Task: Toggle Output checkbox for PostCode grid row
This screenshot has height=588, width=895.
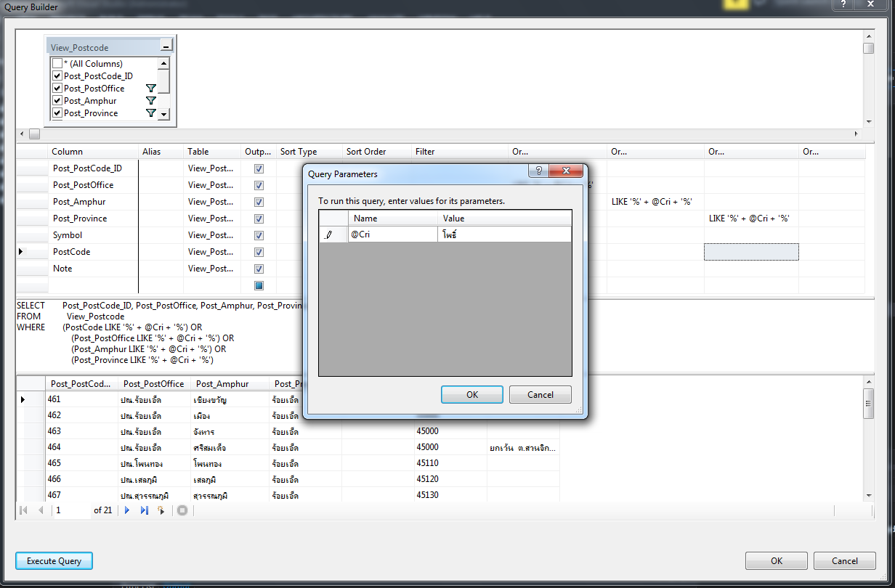Action: (x=259, y=252)
